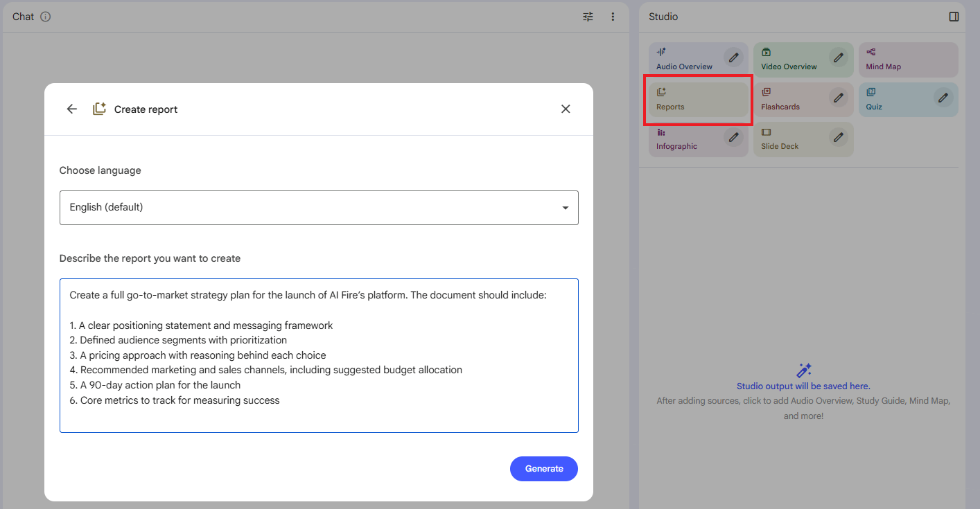Close the Create report dialog

tap(566, 109)
